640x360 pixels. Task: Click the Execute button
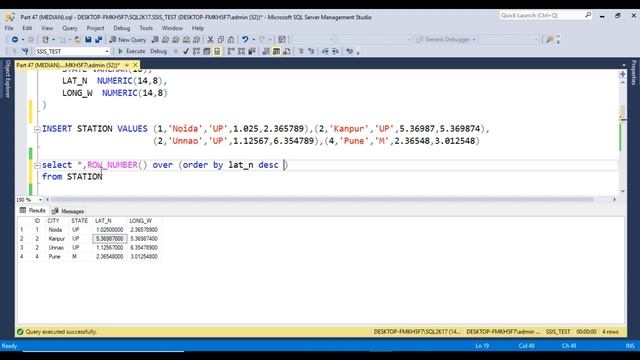tap(131, 51)
